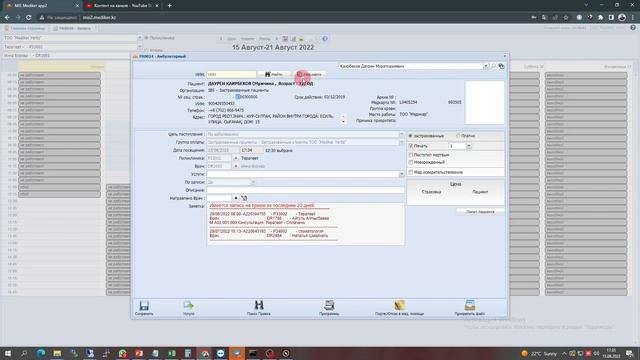The image size is (640, 360).
Task: Switch to the MIS Mediker app2 browser tab
Action: pos(42,6)
